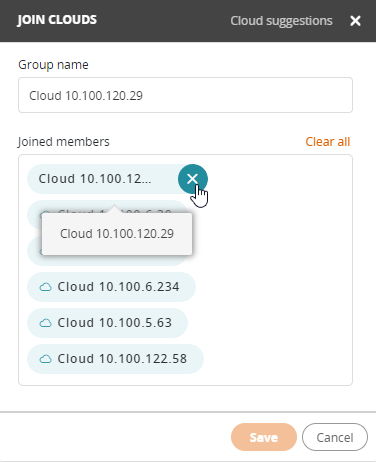Focus the Group name text field

[185, 95]
